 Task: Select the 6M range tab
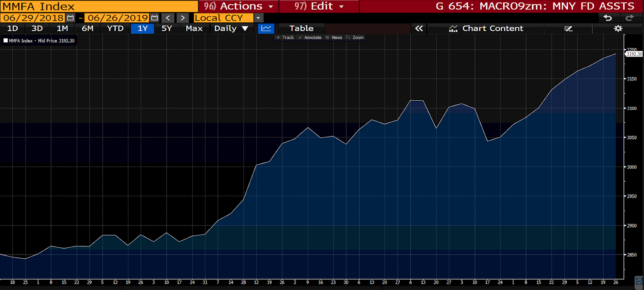click(87, 28)
